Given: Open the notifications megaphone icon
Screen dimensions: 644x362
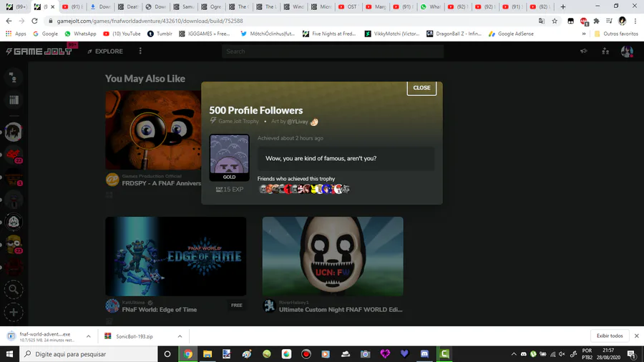Looking at the screenshot, I should (584, 52).
